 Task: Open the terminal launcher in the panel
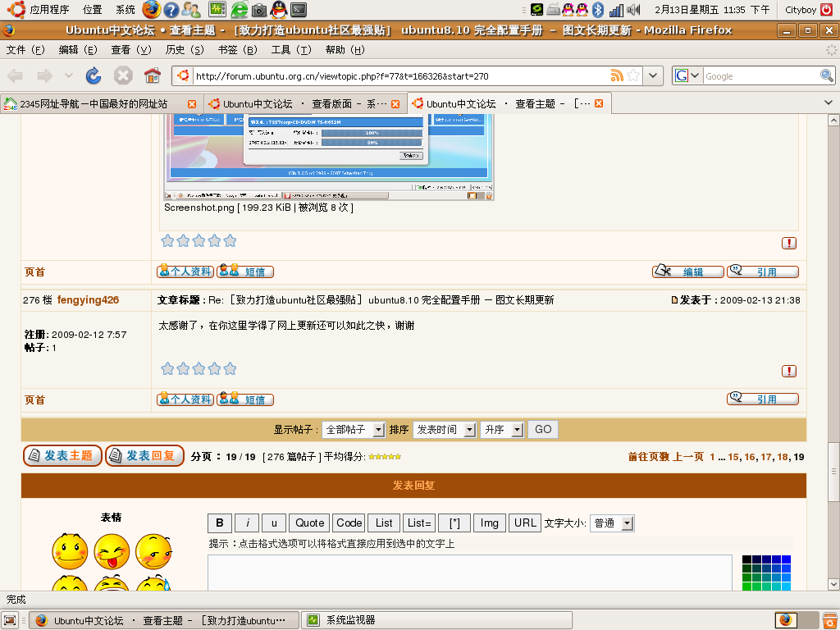click(x=299, y=10)
